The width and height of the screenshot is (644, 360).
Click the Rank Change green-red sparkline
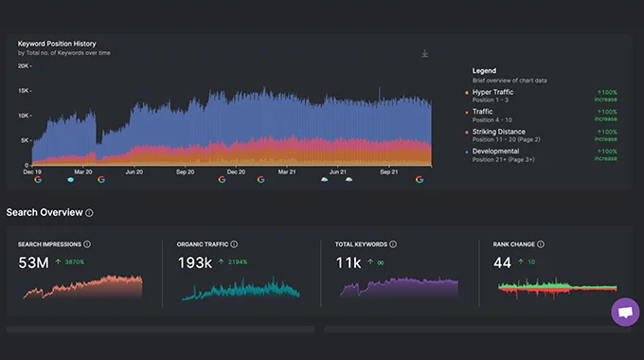(x=557, y=288)
